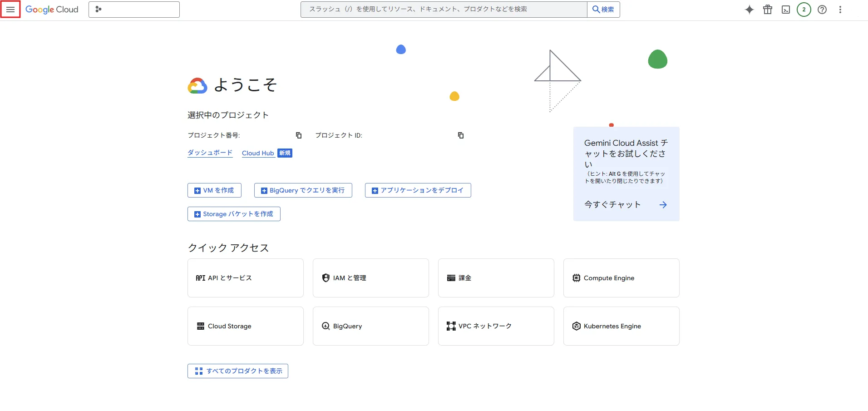Open the BigQuery quick access card
Screen dimensions: 868x411
click(371, 326)
